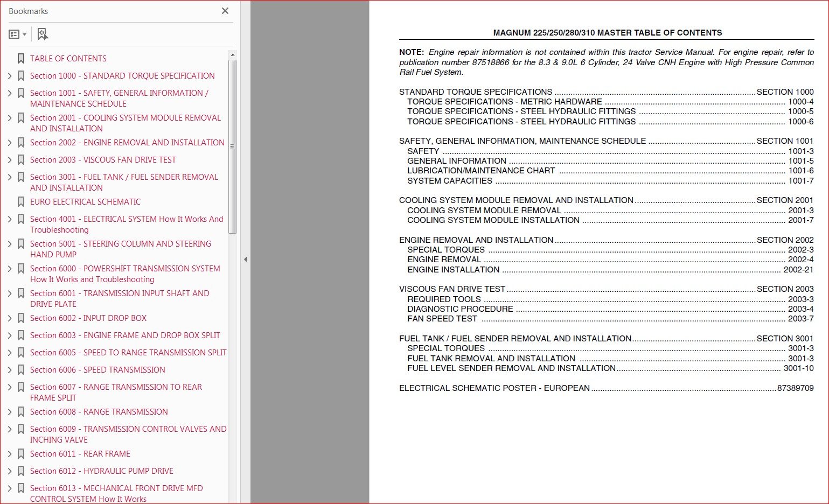829x504 pixels.
Task: Expand Section 6002 Input Drop Box
Action: click(10, 318)
